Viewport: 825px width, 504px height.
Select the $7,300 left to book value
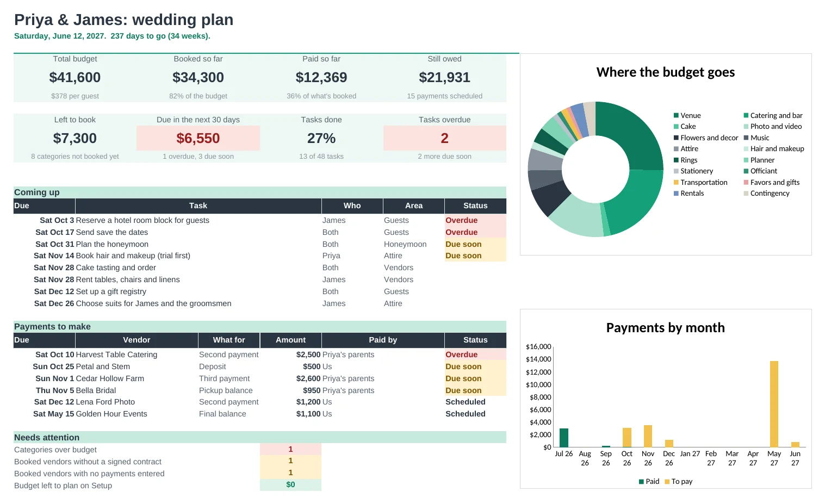tap(75, 139)
